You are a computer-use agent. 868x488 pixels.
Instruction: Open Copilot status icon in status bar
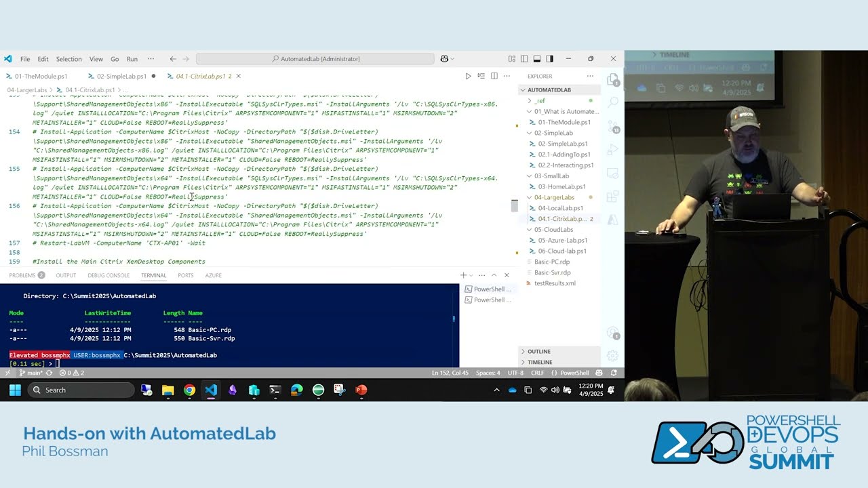click(600, 373)
